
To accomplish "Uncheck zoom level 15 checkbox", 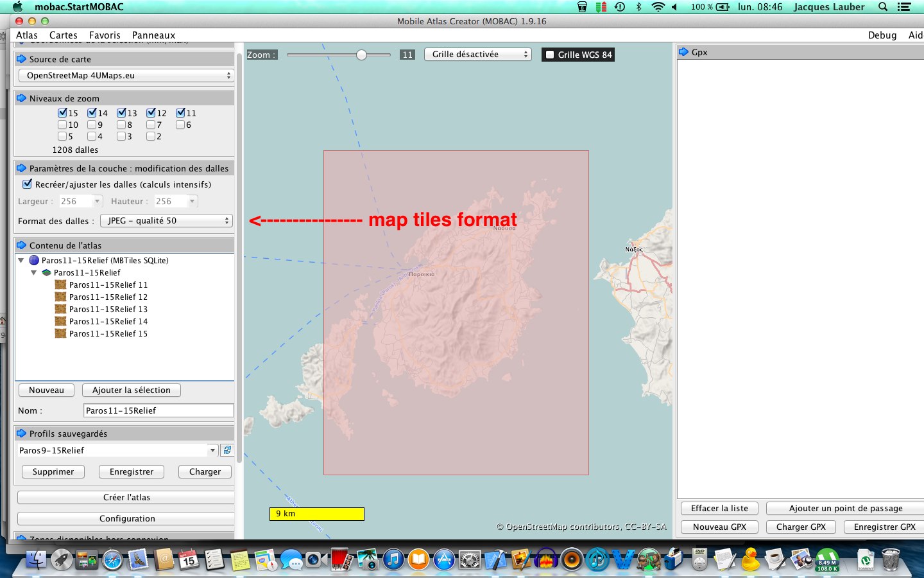I will coord(62,113).
